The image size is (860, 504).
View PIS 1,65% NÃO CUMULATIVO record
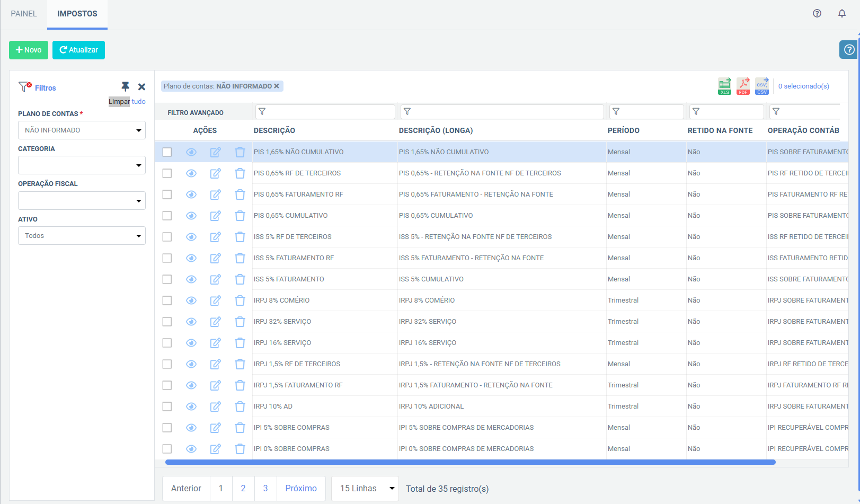coord(191,152)
